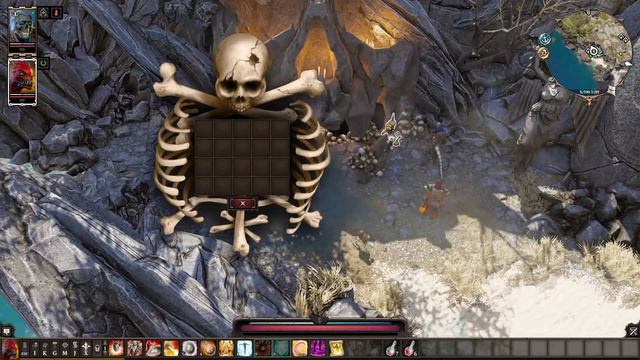The width and height of the screenshot is (640, 360).
Task: Click the circular minimap
Action: (589, 52)
